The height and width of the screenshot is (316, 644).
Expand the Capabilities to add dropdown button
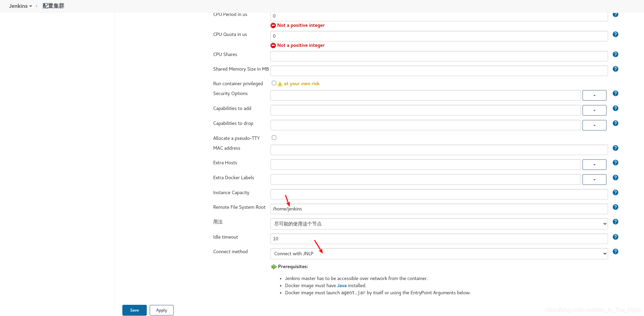[x=595, y=110]
